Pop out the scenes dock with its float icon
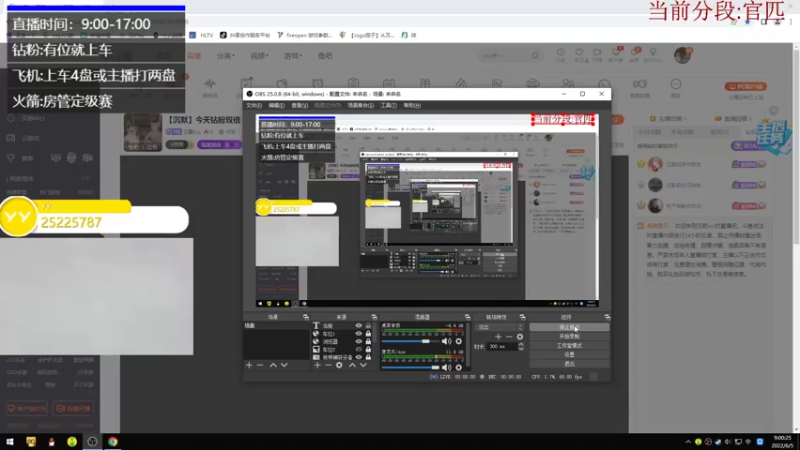 (306, 317)
